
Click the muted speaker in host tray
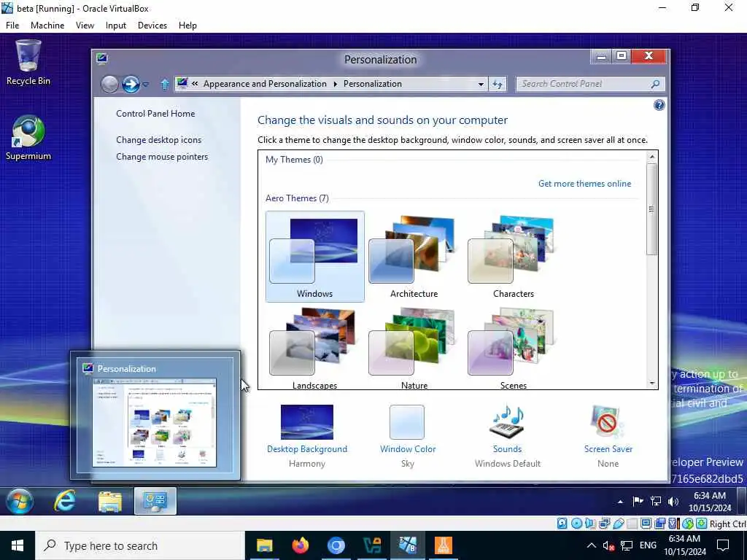tap(608, 545)
